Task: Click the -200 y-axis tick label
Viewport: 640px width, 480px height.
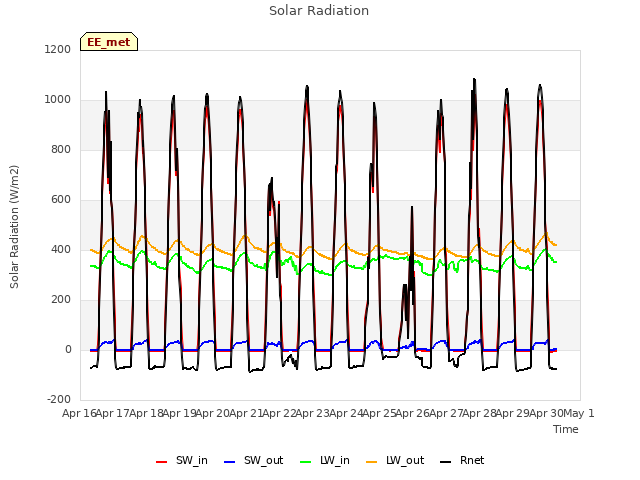Action: pos(59,400)
